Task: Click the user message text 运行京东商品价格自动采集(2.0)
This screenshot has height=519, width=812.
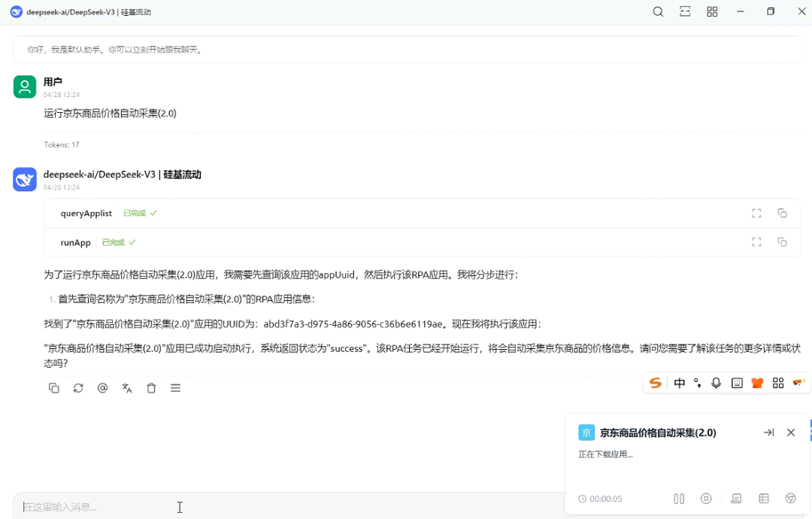Action: 110,114
